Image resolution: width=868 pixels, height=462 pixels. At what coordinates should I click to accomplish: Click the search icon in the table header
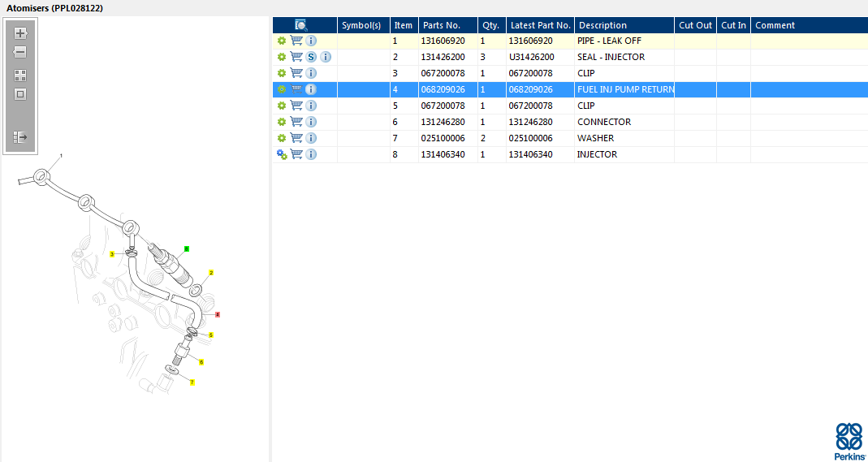pos(300,25)
